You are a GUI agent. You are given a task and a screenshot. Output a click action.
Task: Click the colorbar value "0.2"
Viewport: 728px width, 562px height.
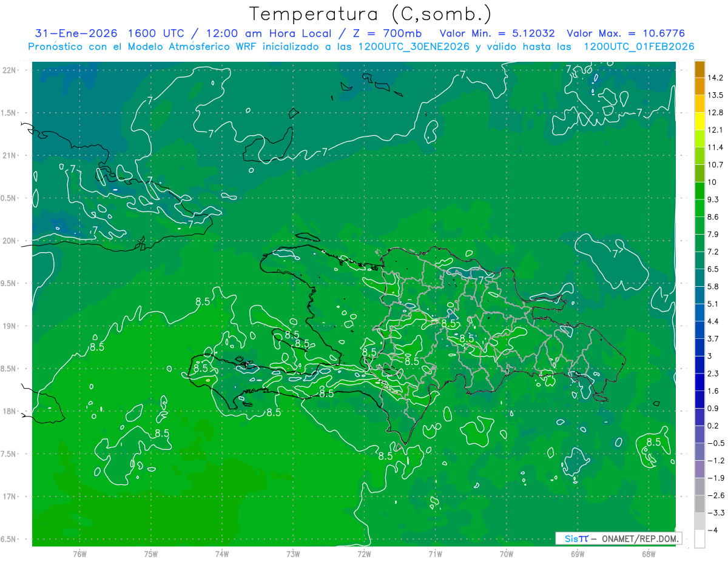[x=713, y=426]
